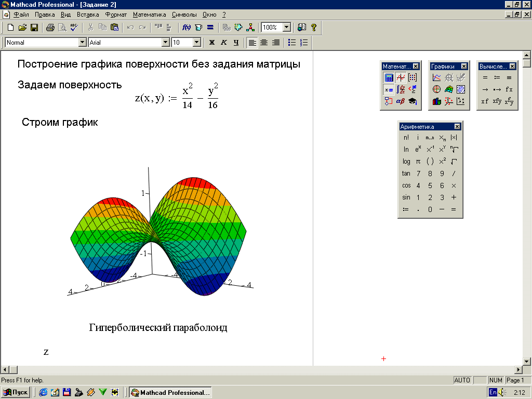Expand the 100% zoom dropdown
This screenshot has width=532, height=399.
[287, 28]
